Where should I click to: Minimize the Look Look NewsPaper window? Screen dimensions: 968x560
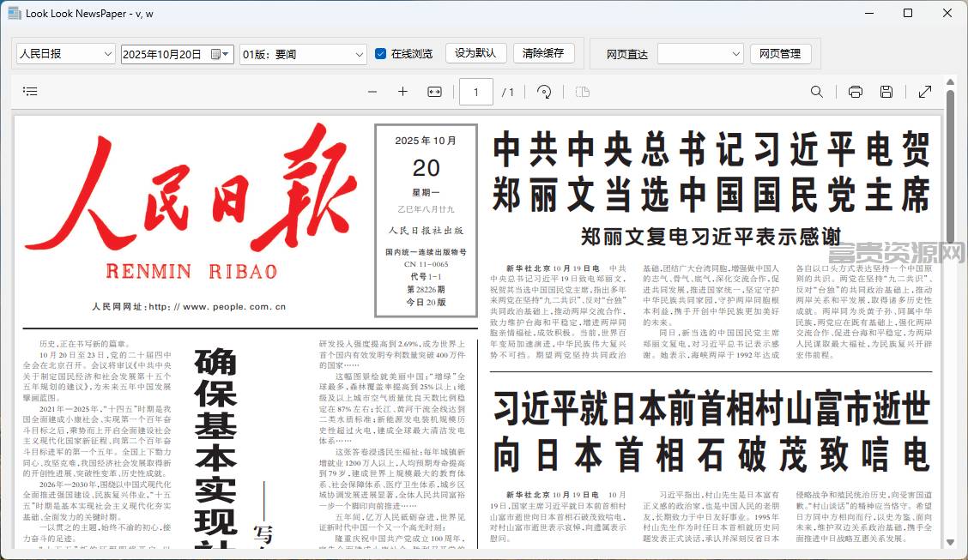pos(869,13)
